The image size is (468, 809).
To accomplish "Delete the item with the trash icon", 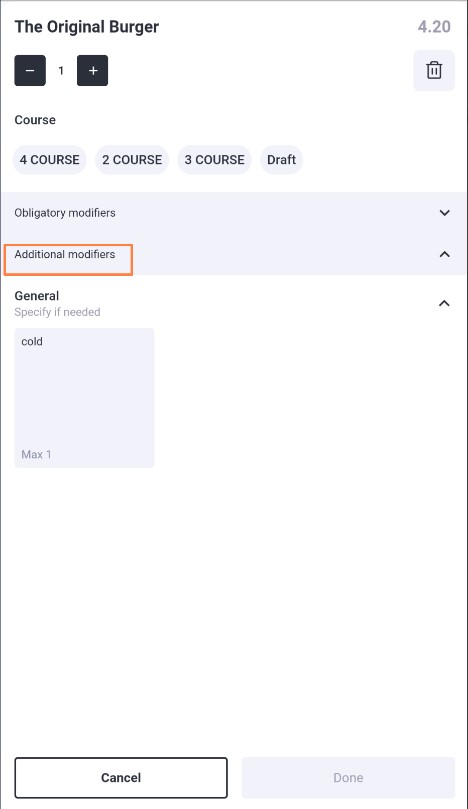I will (x=434, y=70).
